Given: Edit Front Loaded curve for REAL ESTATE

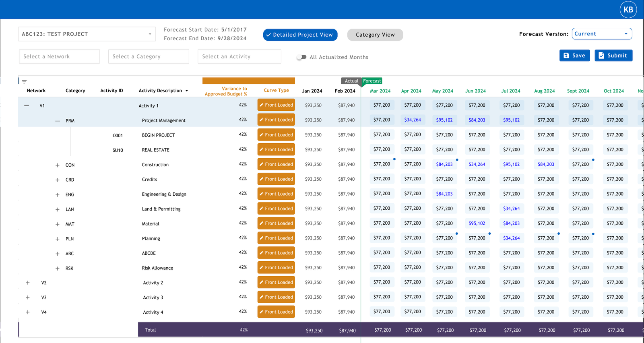Looking at the screenshot, I should [x=276, y=149].
